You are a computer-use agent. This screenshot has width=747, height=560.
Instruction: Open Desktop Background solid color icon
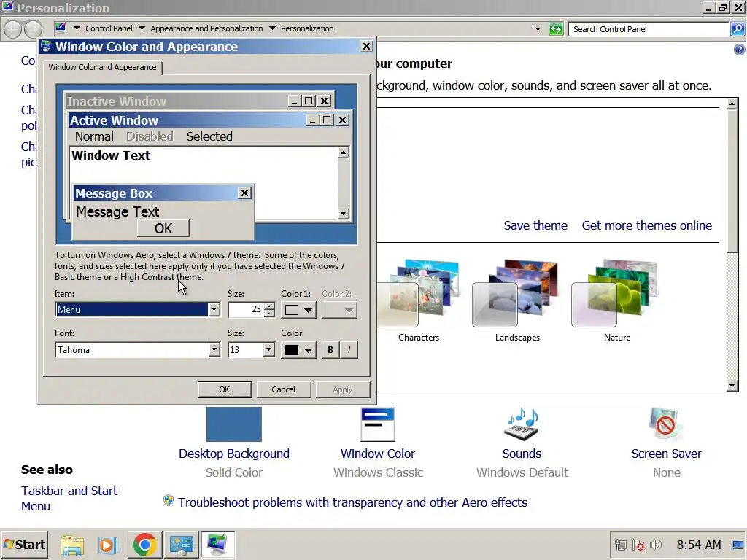(x=234, y=424)
